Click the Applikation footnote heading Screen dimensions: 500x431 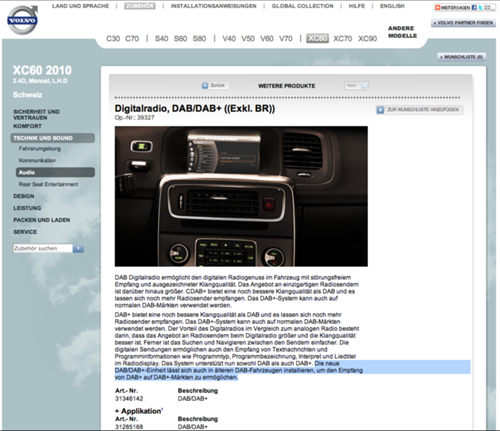pos(139,411)
